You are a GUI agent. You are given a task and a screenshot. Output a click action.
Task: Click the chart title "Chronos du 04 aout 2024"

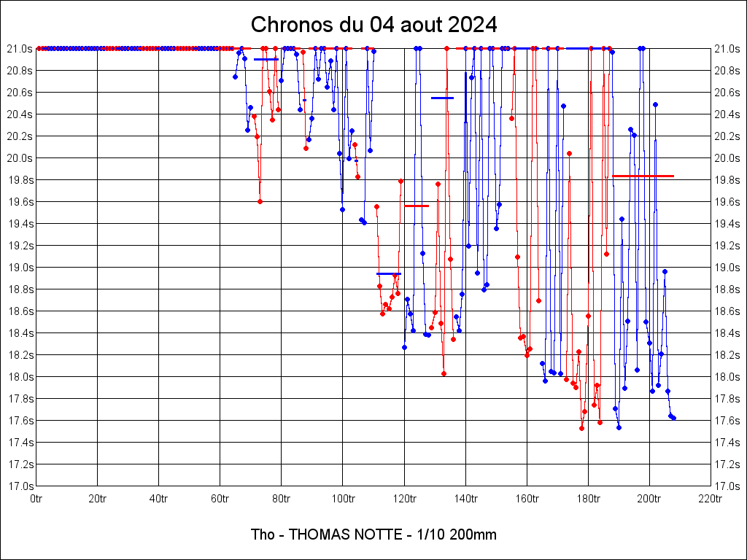point(373,25)
